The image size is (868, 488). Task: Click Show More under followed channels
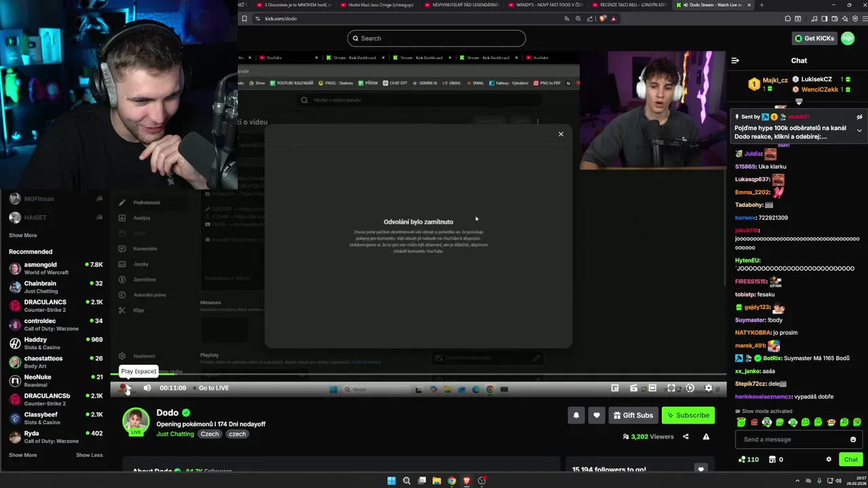(x=23, y=235)
